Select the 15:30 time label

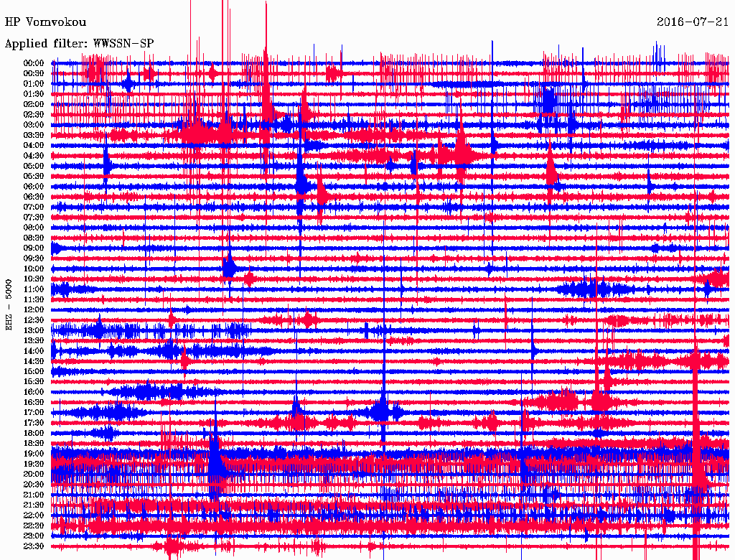point(34,382)
